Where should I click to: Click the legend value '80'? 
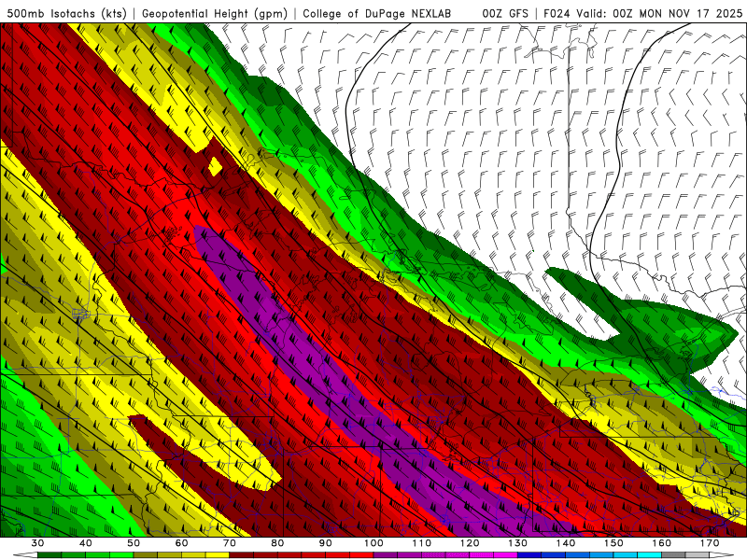(277, 543)
